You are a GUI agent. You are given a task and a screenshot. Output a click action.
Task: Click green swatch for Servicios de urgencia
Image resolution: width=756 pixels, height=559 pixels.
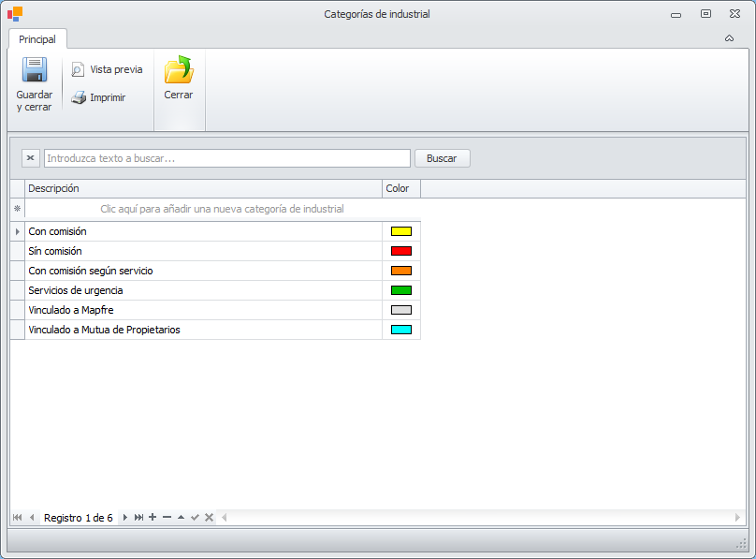tap(401, 290)
